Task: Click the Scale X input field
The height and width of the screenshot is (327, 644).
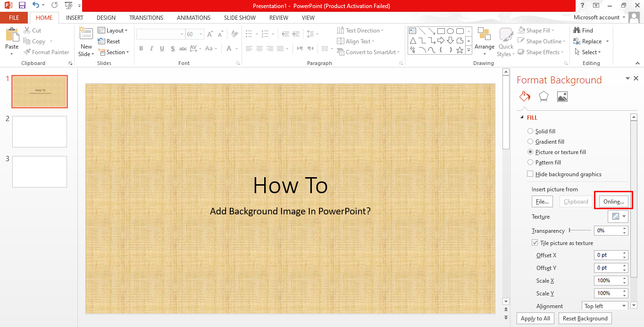Action: [608, 280]
